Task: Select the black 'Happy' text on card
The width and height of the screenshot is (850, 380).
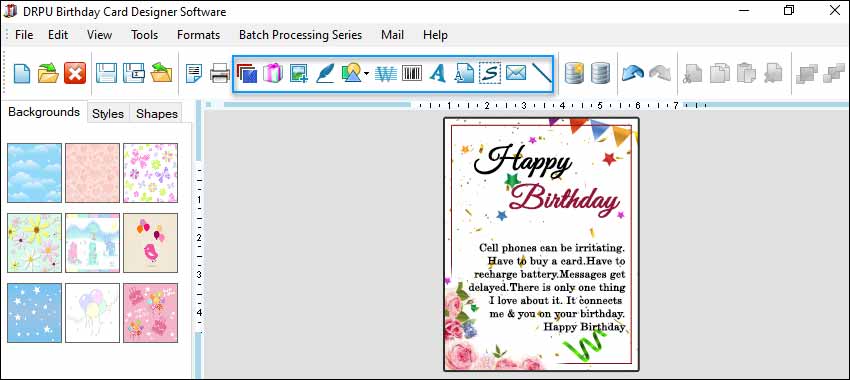Action: click(x=523, y=160)
